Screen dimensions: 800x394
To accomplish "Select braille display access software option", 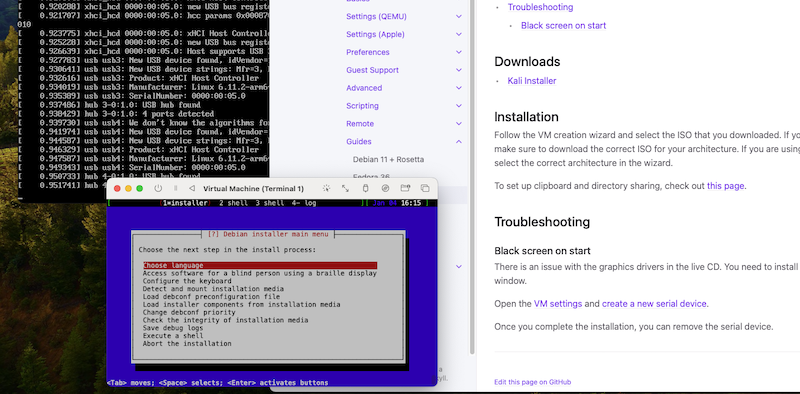I will click(x=260, y=273).
